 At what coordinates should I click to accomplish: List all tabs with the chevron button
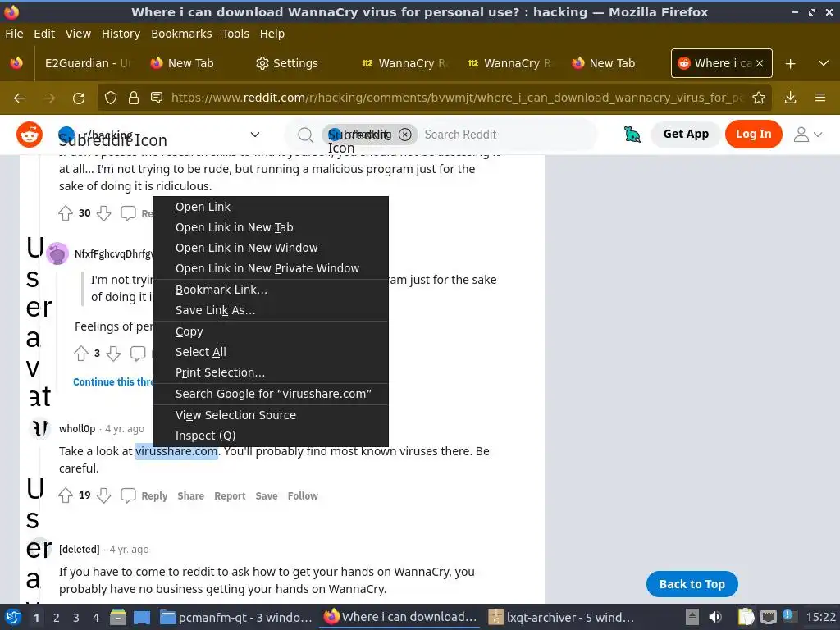(x=824, y=63)
